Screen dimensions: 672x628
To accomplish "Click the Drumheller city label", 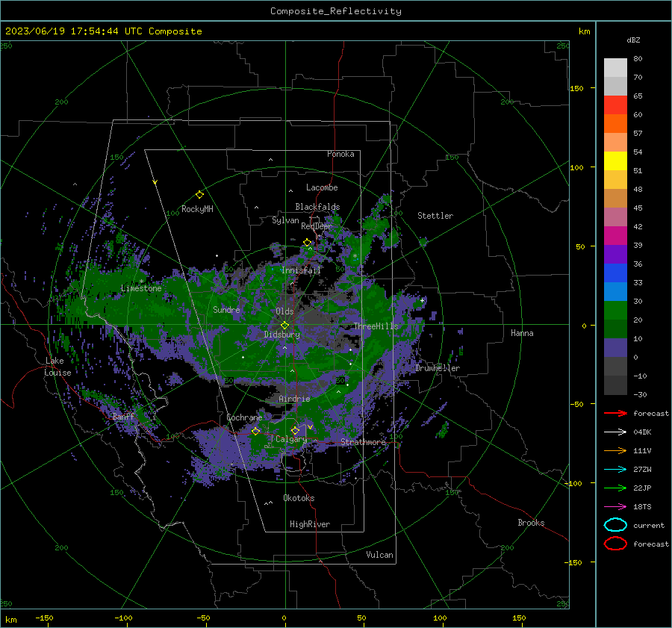I will click(x=438, y=368).
